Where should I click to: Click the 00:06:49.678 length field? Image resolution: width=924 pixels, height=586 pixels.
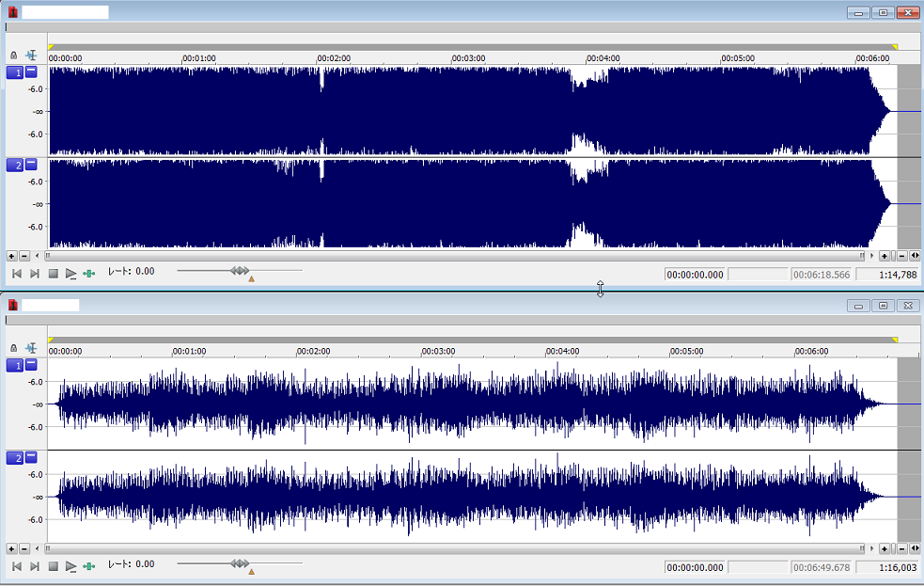click(822, 568)
